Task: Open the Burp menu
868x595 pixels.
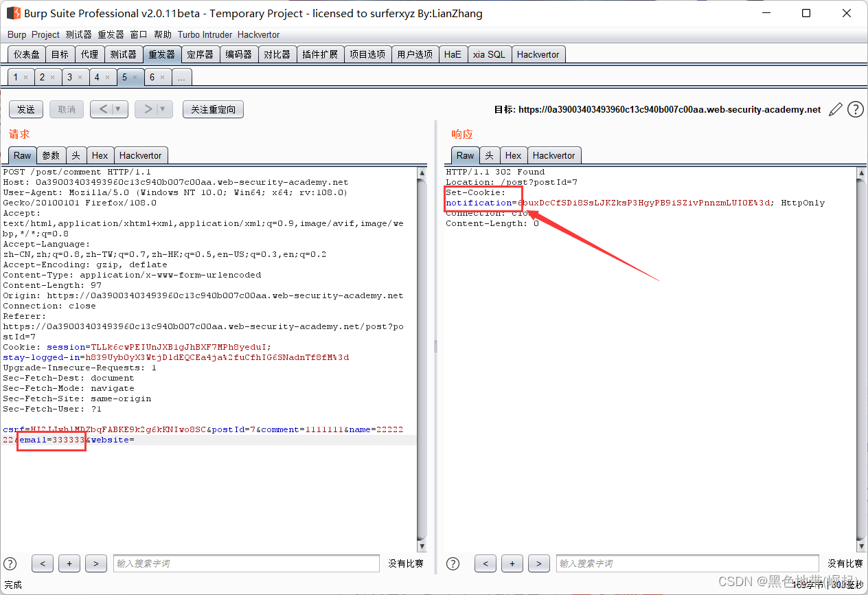Action: click(17, 34)
